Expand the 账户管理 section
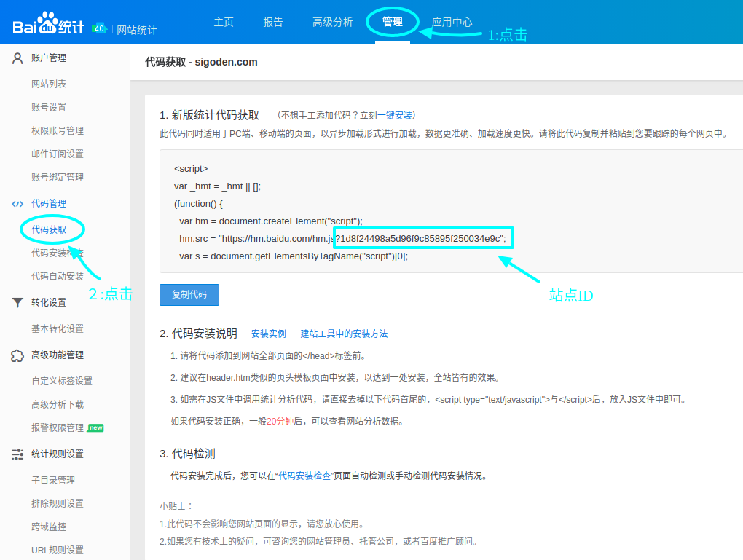The width and height of the screenshot is (743, 560). click(x=49, y=58)
